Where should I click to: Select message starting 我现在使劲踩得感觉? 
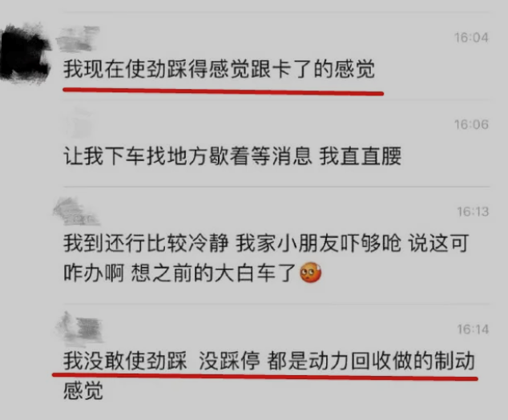(219, 69)
